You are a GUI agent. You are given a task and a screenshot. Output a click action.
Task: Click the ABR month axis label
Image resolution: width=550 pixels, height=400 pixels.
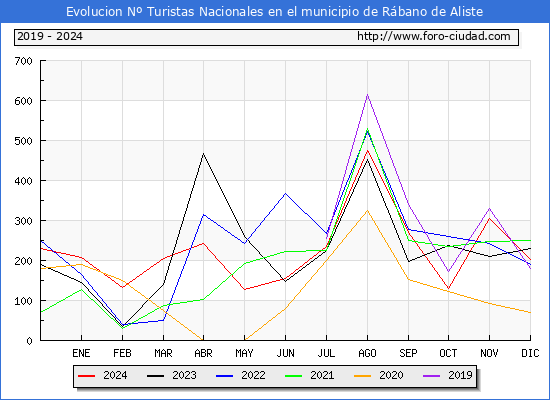203,353
